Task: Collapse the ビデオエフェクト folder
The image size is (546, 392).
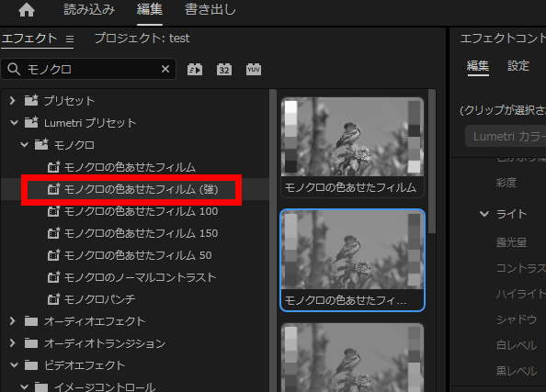Action: (x=14, y=364)
